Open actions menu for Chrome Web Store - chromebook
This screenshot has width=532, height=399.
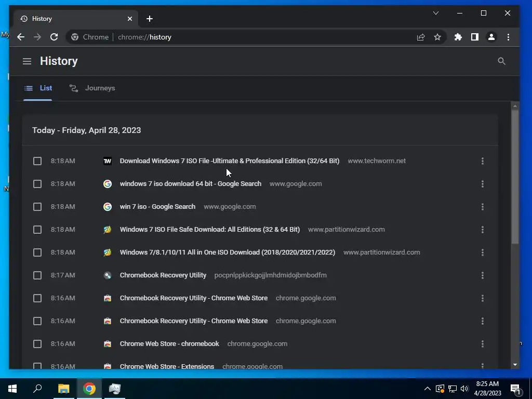tap(483, 344)
